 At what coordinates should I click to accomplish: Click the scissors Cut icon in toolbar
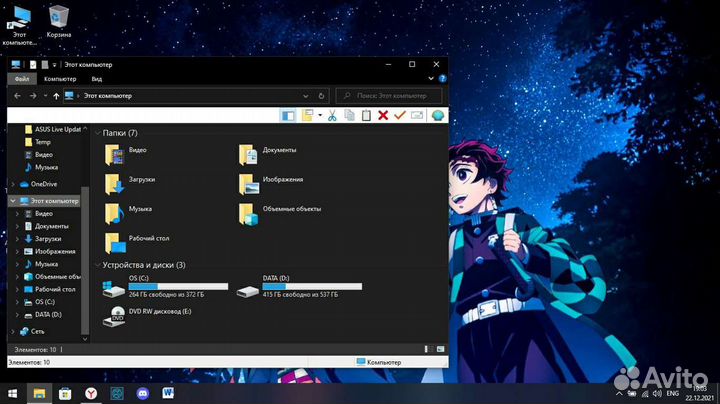333,115
